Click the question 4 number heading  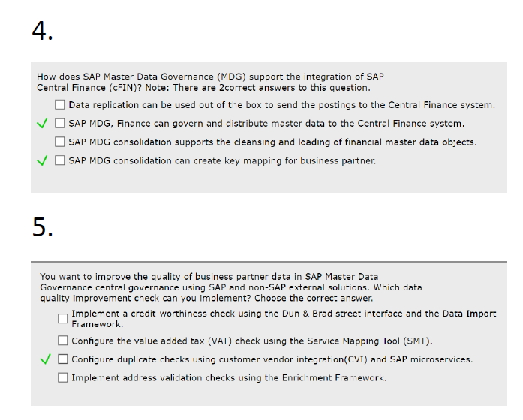point(42,31)
